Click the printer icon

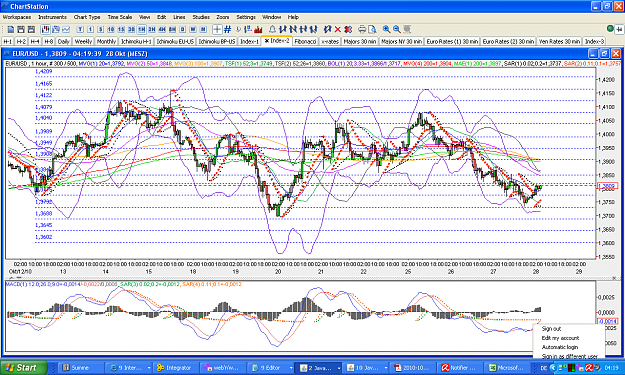point(362,29)
